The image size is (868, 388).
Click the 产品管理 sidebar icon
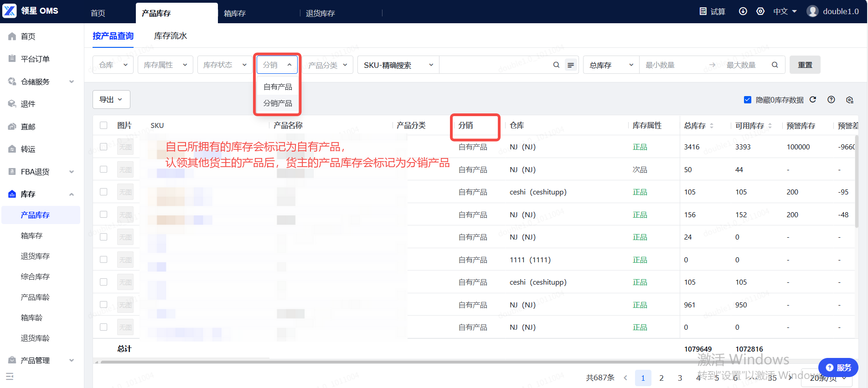12,360
